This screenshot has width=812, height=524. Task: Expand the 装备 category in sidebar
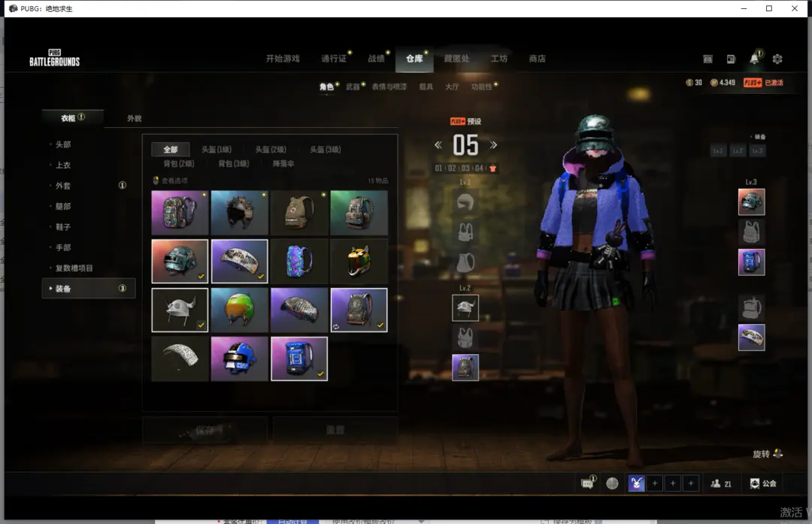pyautogui.click(x=89, y=289)
